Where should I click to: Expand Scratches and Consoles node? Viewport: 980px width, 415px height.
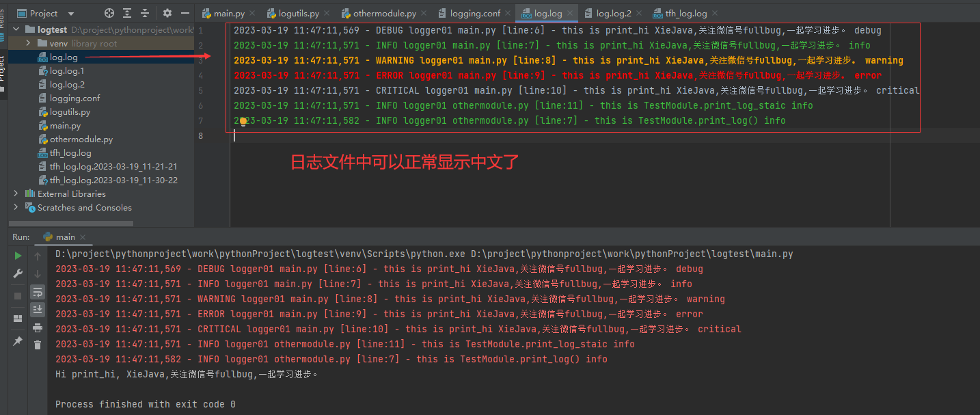pyautogui.click(x=16, y=207)
